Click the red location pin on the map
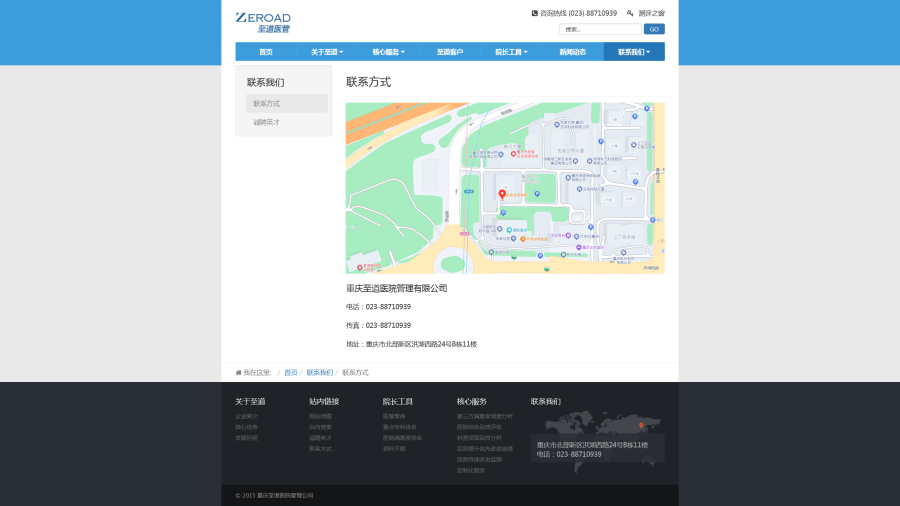 [x=502, y=194]
